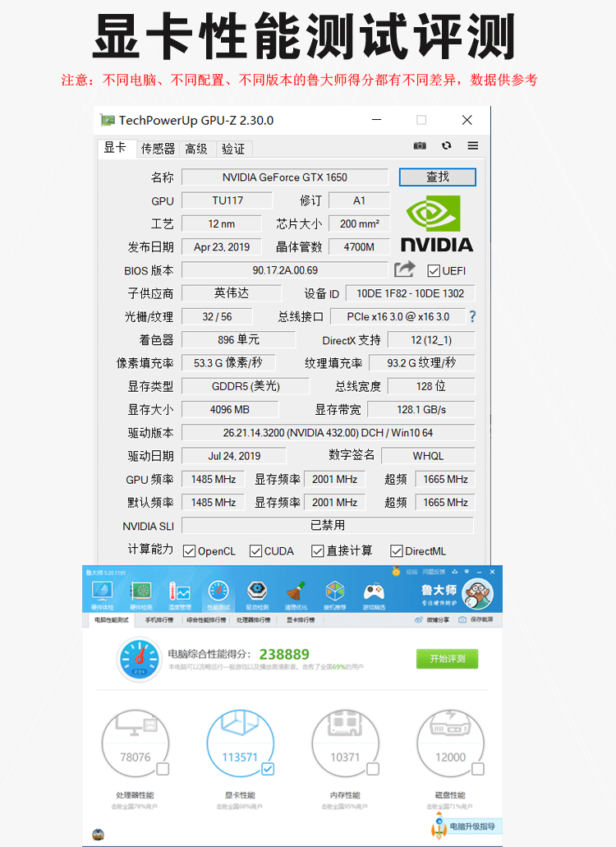Click the GPU-Z screenshot camera icon

point(420,146)
